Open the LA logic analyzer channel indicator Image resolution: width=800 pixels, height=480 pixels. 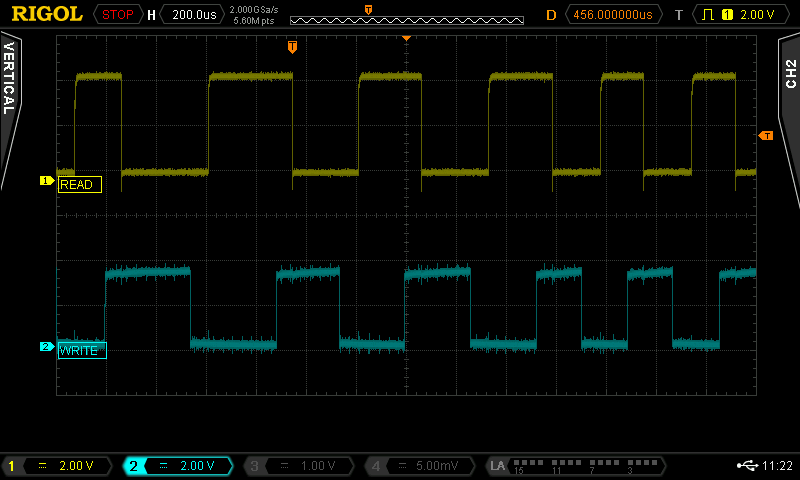575,466
